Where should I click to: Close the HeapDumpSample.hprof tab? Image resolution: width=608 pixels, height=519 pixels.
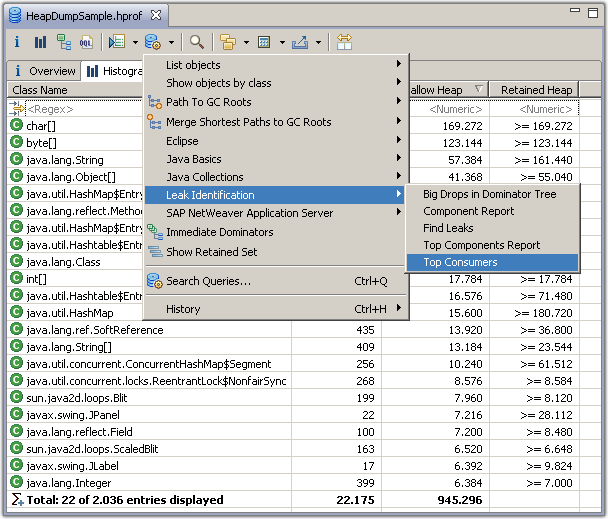click(x=156, y=15)
